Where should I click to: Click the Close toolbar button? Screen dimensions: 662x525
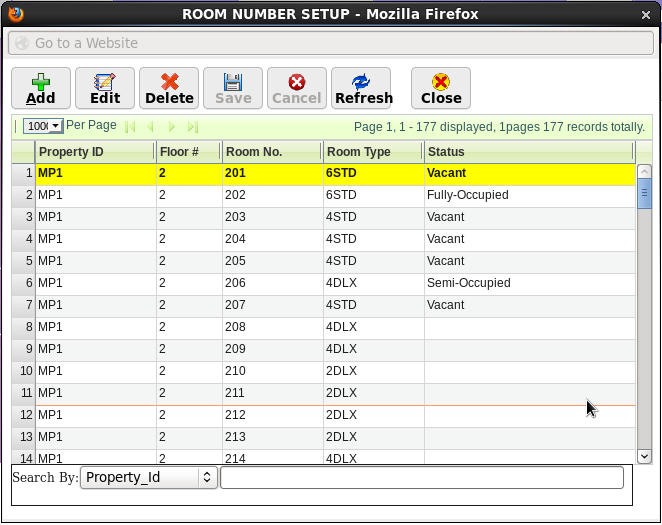[441, 88]
